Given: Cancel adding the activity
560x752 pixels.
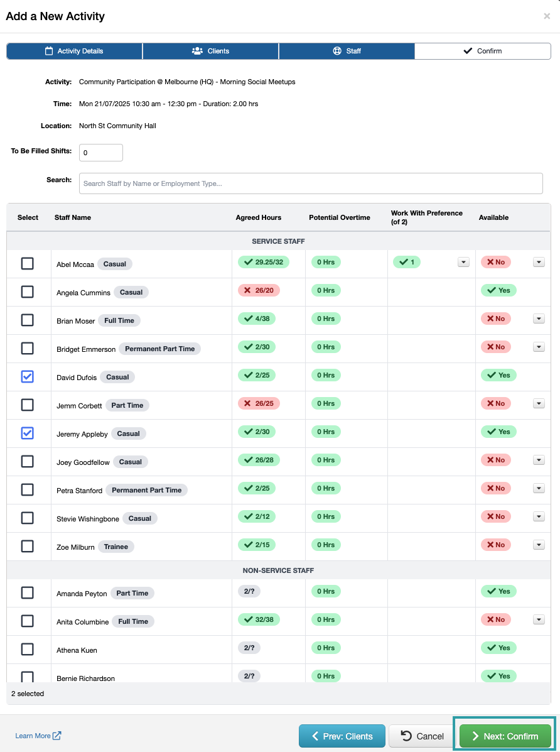Looking at the screenshot, I should (422, 736).
